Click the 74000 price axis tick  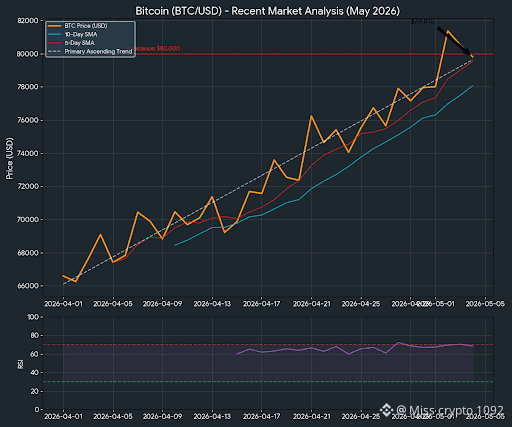[28, 153]
